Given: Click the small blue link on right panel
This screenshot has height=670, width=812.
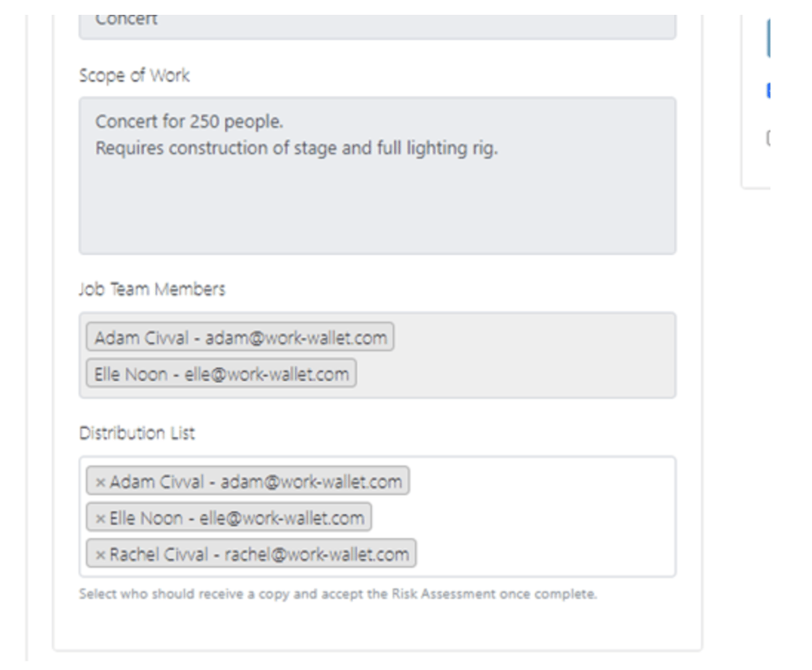Looking at the screenshot, I should pyautogui.click(x=769, y=91).
